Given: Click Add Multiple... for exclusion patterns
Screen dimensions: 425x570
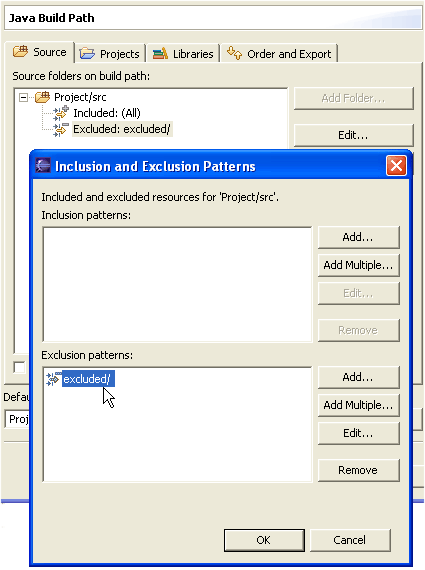Looking at the screenshot, I should click(358, 405).
